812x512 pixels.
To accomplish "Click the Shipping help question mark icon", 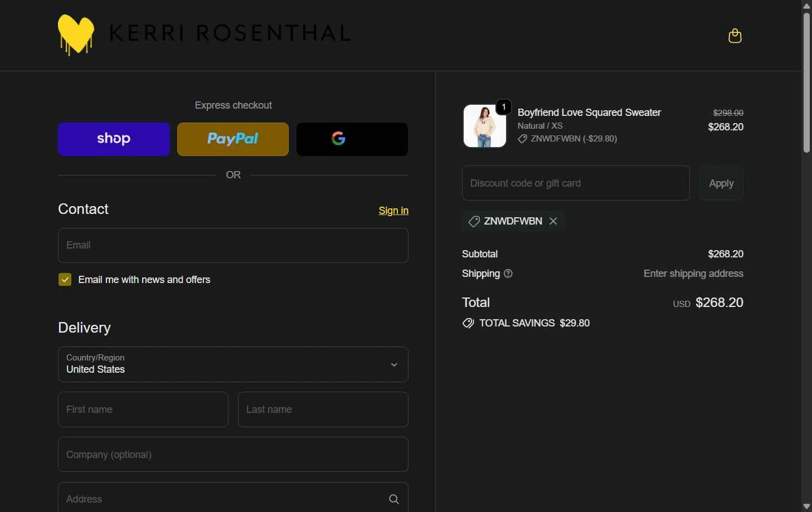I will pos(508,274).
